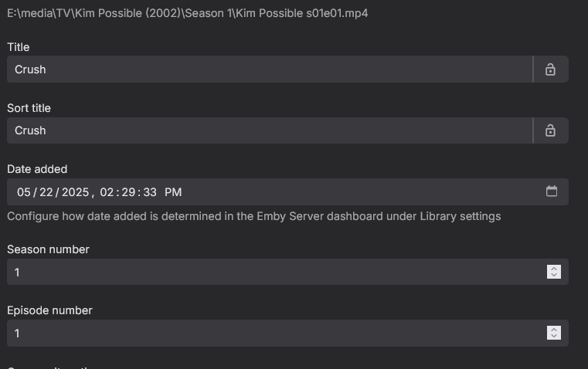Select the minutes segment 29 in Date added
The height and width of the screenshot is (369, 588).
pos(128,192)
